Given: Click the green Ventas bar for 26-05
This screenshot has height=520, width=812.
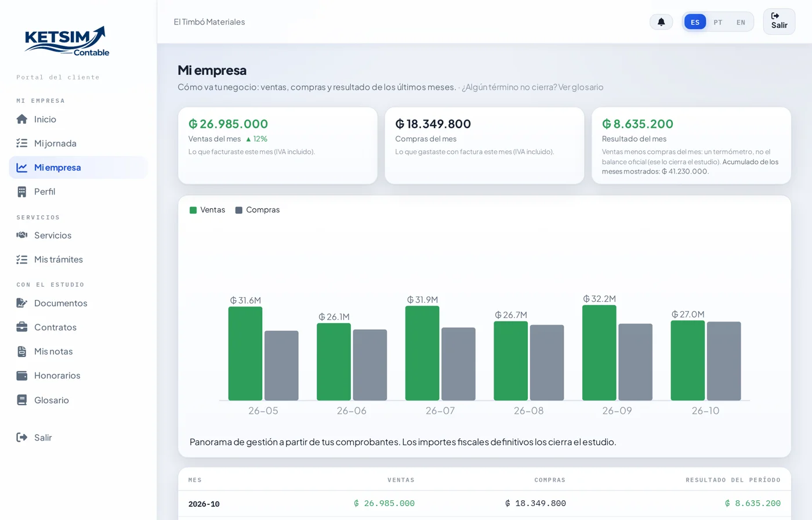Looking at the screenshot, I should coord(245,353).
